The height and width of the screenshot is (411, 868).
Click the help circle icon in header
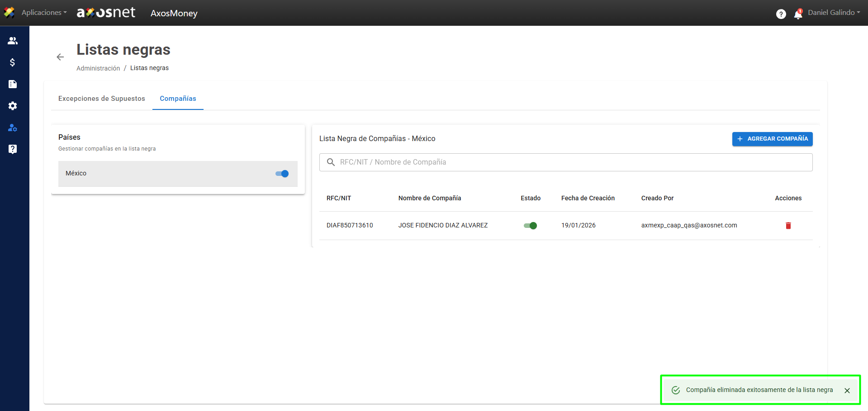coord(781,14)
